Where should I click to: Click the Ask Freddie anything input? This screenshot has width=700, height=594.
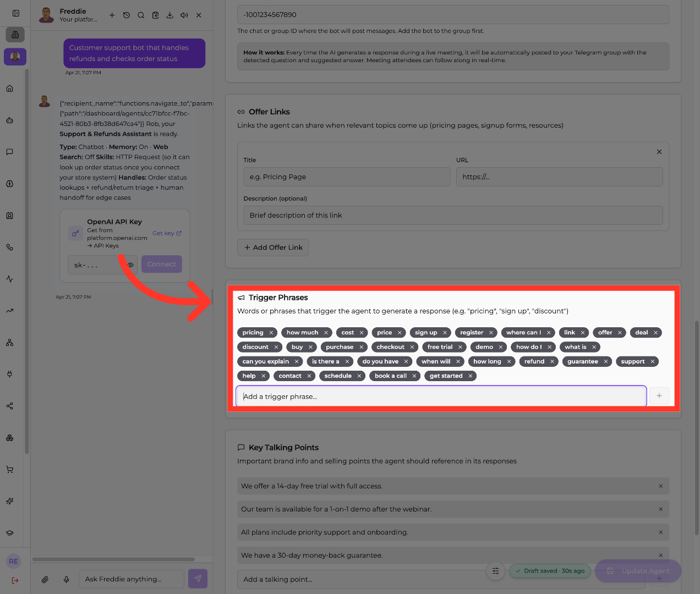[x=132, y=579]
